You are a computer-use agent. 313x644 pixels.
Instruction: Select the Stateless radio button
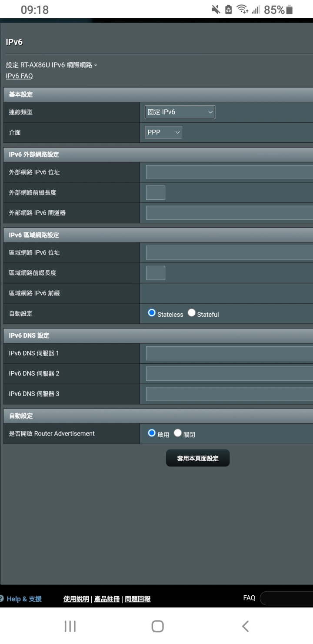coord(152,313)
